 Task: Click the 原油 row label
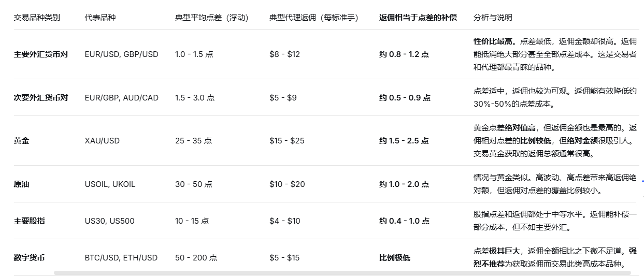point(21,184)
